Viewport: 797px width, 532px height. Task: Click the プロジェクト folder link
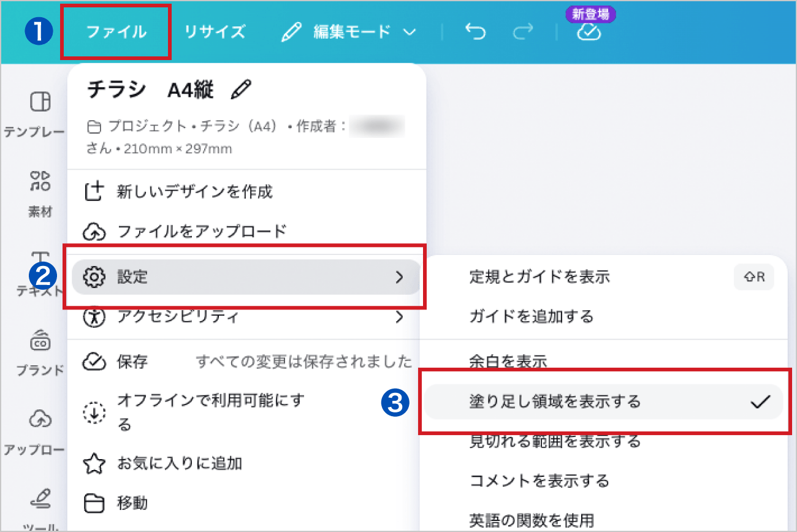point(137,127)
